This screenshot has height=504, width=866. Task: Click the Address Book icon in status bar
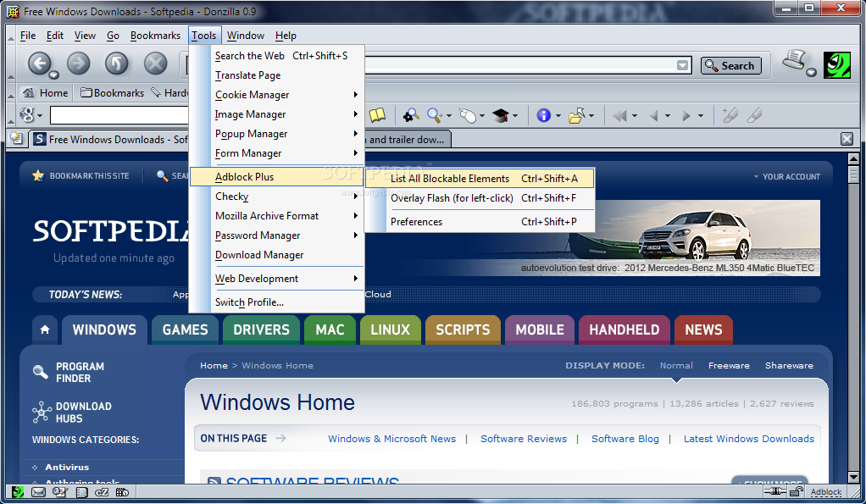[x=81, y=492]
